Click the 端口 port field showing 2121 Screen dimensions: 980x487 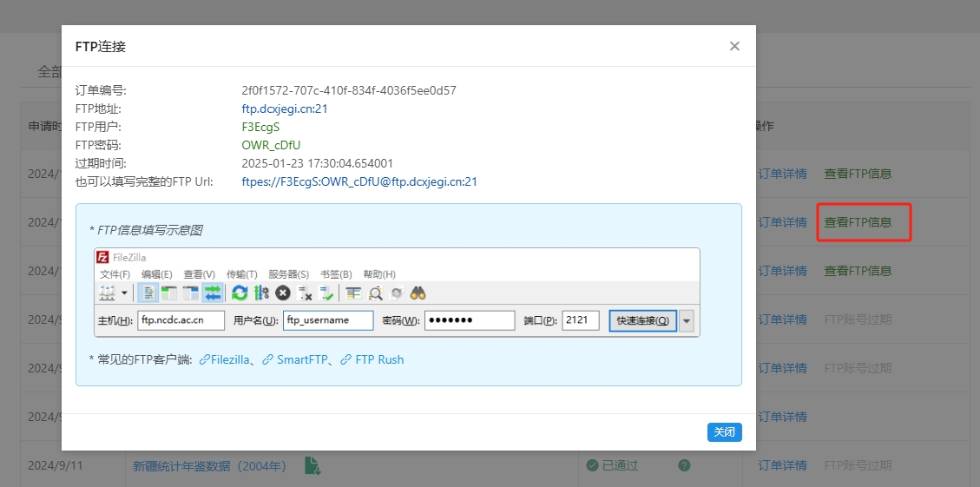(581, 320)
